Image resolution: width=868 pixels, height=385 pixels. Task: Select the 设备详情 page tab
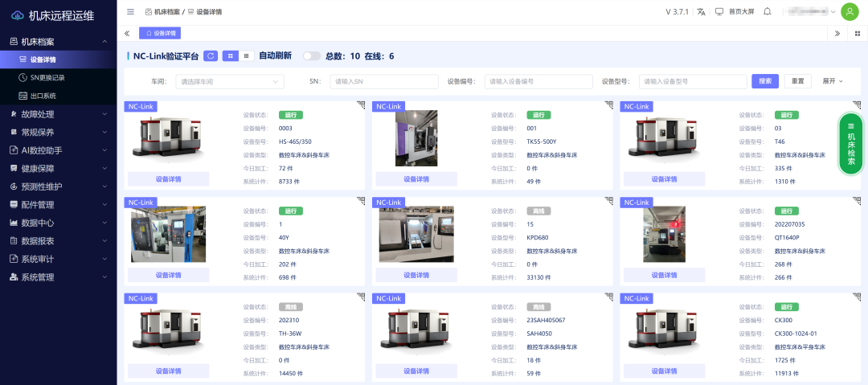(161, 34)
